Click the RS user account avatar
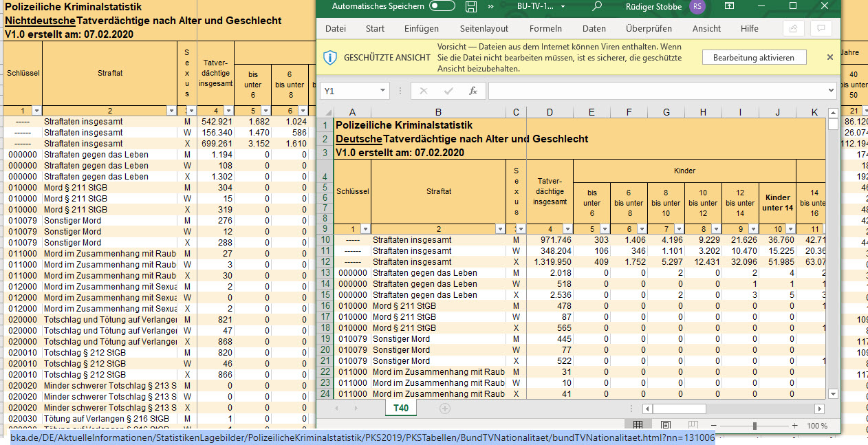The image size is (868, 445). 697,7
